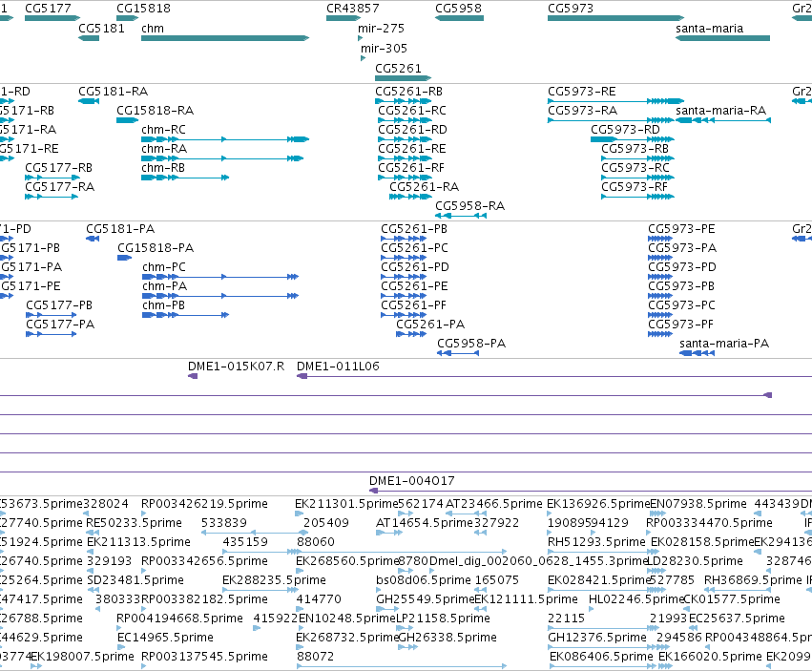
Task: Select the CG15818 gene feature
Action: click(x=128, y=18)
